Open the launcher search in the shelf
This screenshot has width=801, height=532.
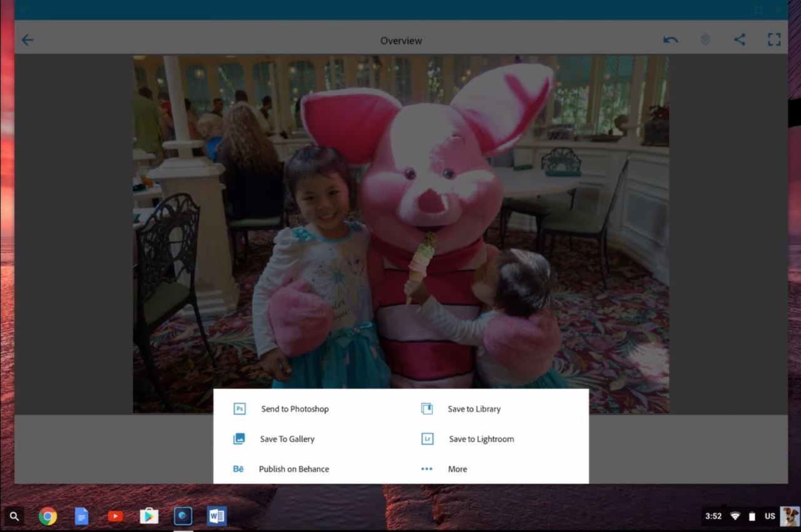point(14,516)
